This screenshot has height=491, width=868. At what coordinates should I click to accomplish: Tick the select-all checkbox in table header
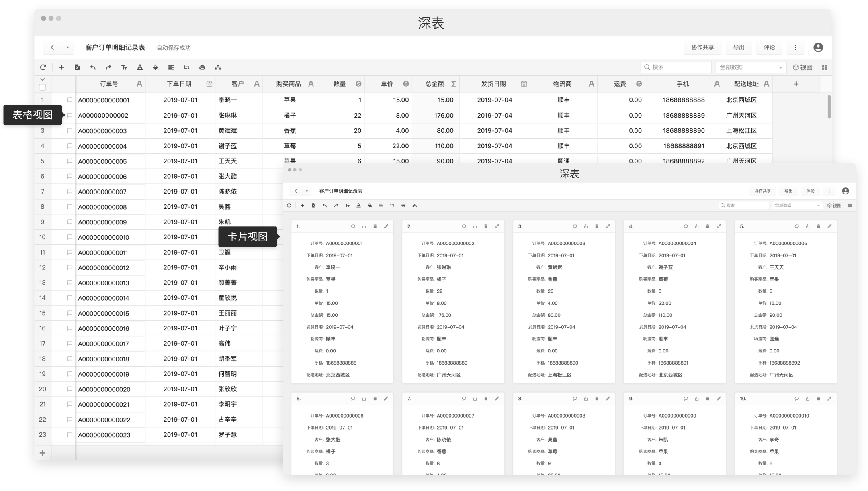click(43, 87)
